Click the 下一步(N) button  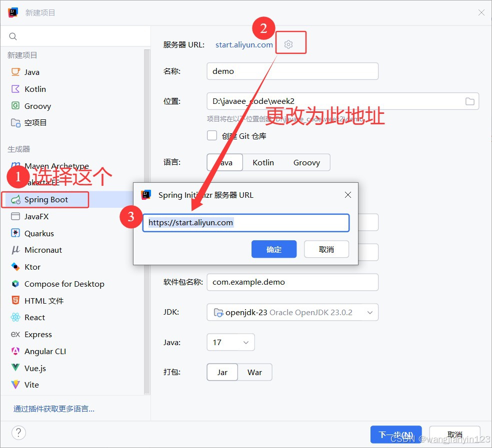pyautogui.click(x=396, y=435)
